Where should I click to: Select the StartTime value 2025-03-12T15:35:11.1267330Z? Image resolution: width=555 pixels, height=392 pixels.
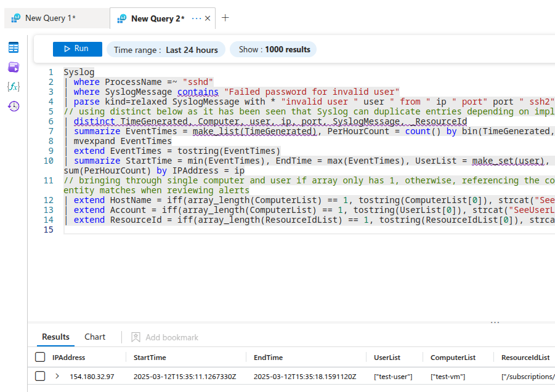click(x=185, y=377)
